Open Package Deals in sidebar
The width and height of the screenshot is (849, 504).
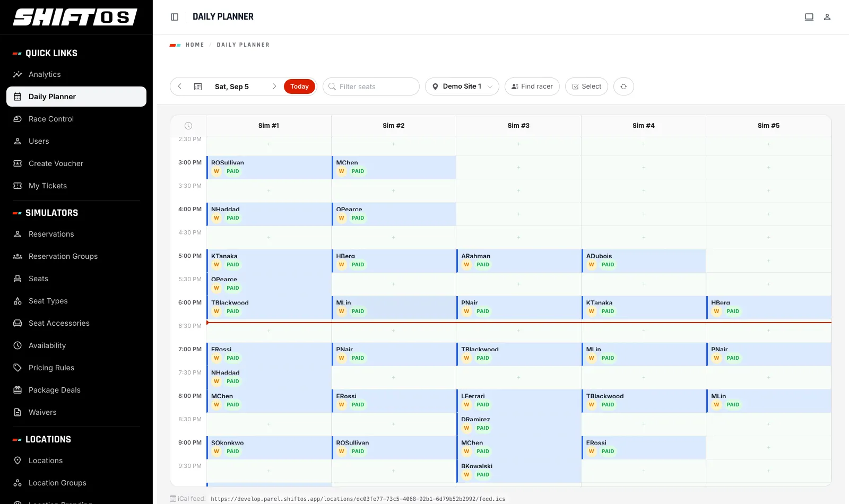[x=76, y=390]
